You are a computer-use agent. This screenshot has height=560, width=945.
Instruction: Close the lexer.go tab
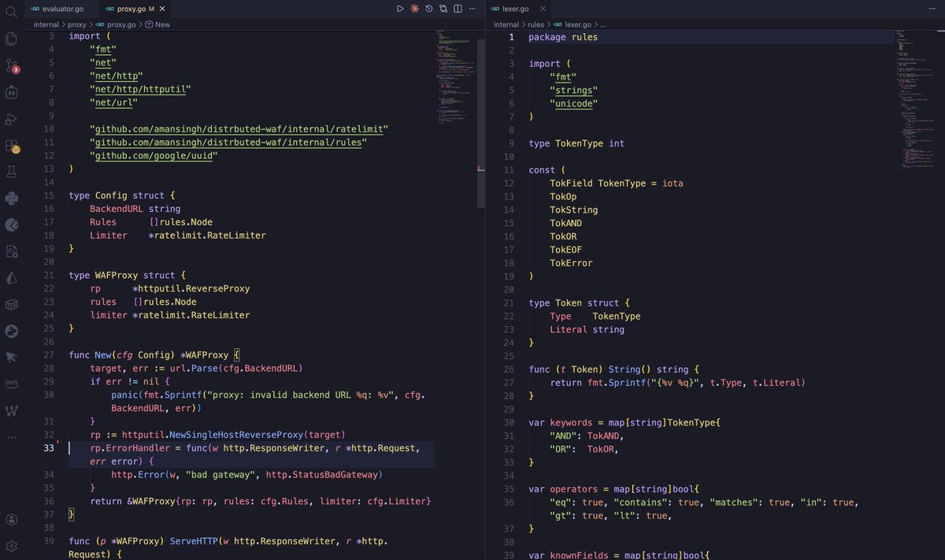tap(543, 9)
